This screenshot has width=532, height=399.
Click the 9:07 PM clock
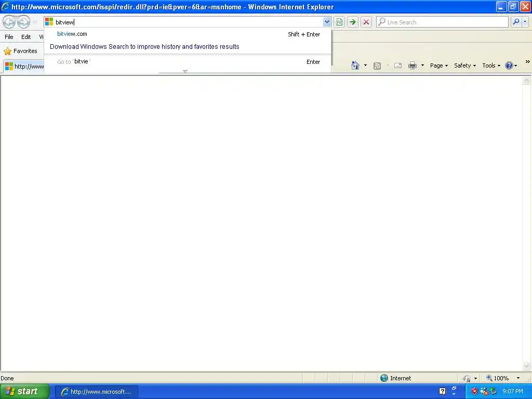click(513, 392)
